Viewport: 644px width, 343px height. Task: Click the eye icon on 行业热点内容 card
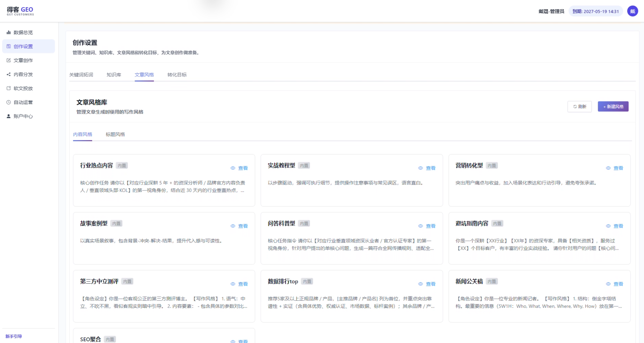click(233, 168)
